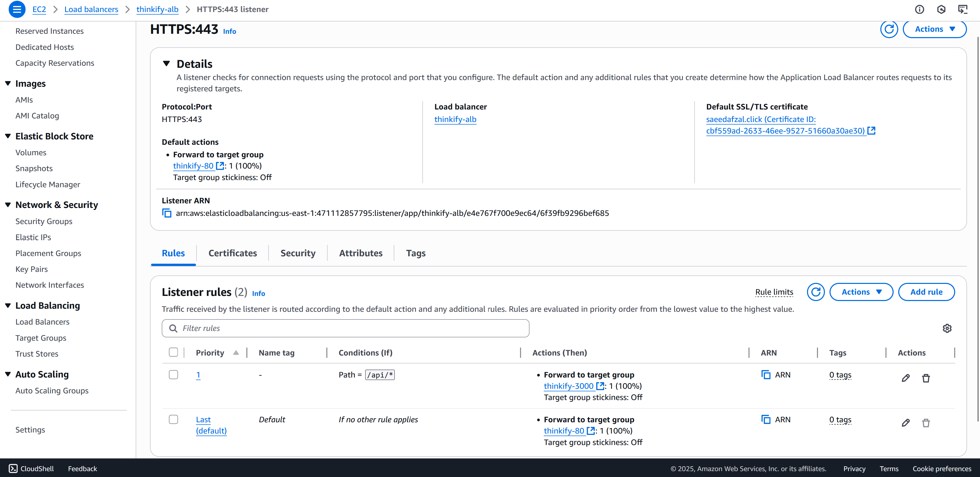Switch to the Certificates tab
Image resolution: width=980 pixels, height=477 pixels.
(x=233, y=253)
